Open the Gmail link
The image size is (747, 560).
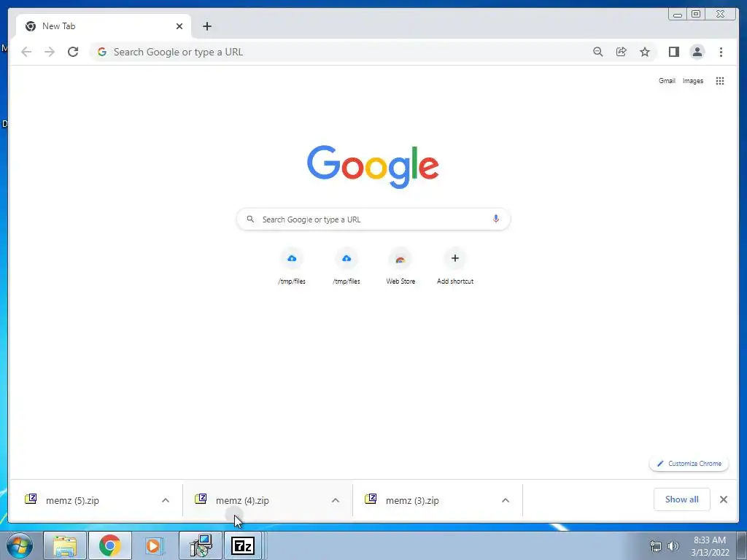(x=667, y=81)
